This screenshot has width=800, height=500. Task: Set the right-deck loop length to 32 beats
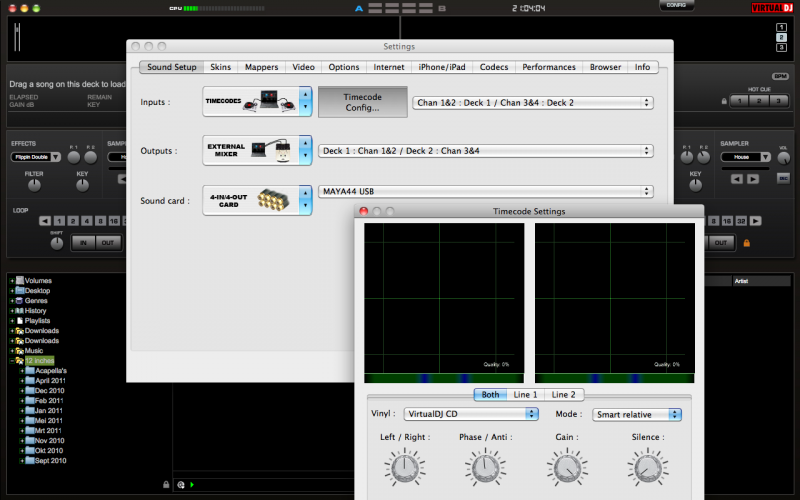click(741, 221)
